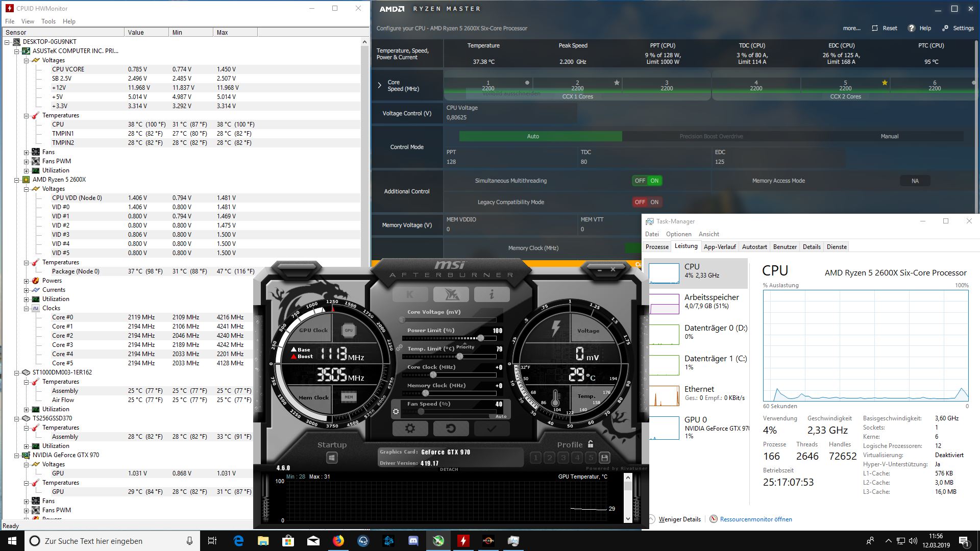The width and height of the screenshot is (980, 551).
Task: Click the Afterburner save profile floppy icon
Action: (x=604, y=458)
